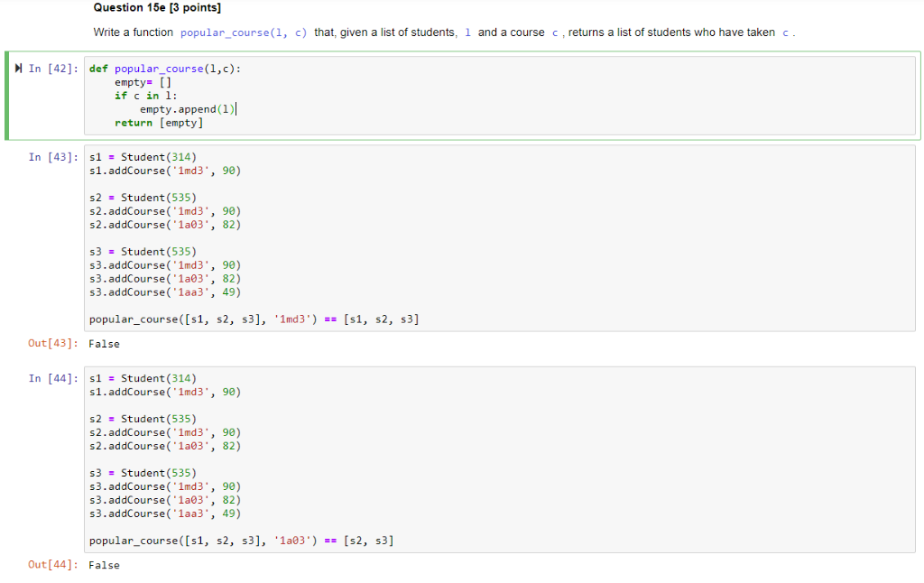Click the False output of cell 43
924x583 pixels.
[105, 344]
